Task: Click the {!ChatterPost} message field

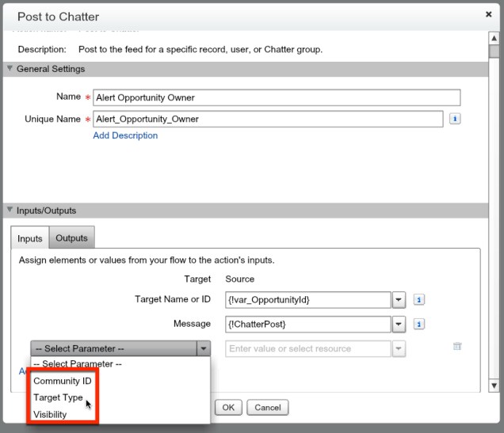Action: click(x=308, y=325)
